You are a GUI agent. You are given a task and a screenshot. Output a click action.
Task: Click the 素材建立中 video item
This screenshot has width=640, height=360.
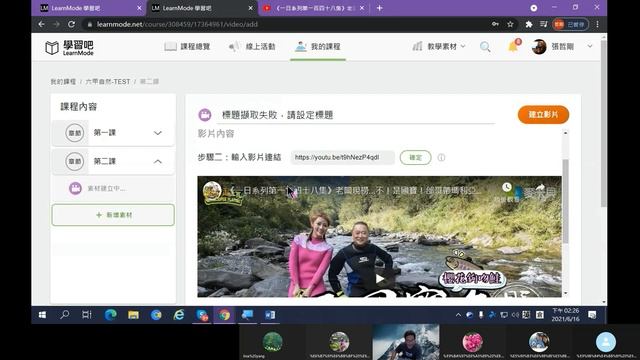point(113,189)
